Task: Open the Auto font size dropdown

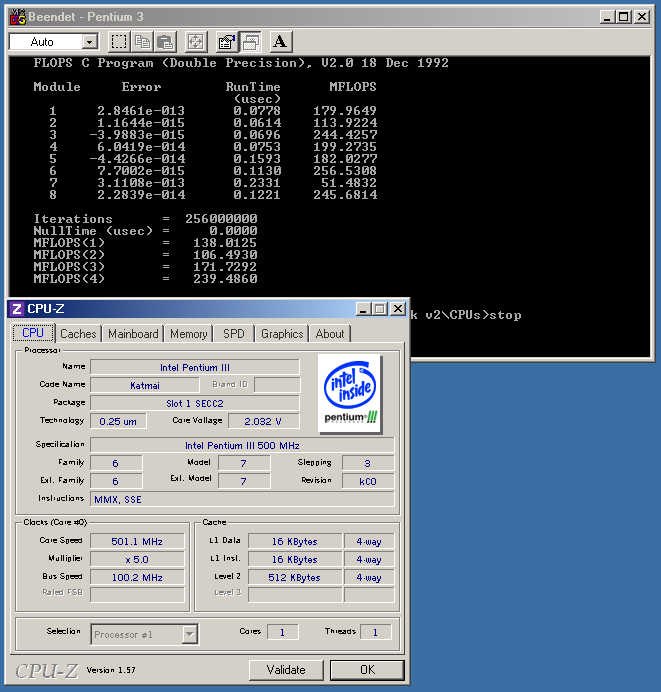Action: [90, 42]
